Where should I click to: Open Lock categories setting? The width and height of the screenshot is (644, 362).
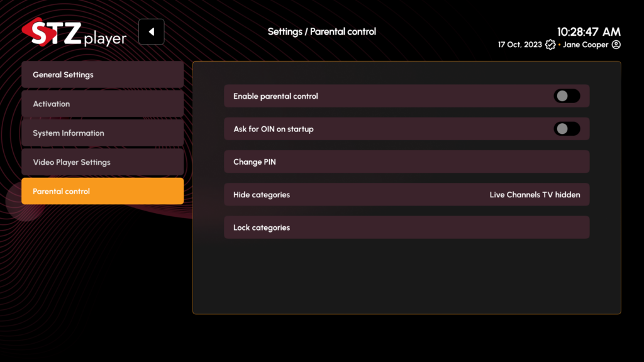407,228
